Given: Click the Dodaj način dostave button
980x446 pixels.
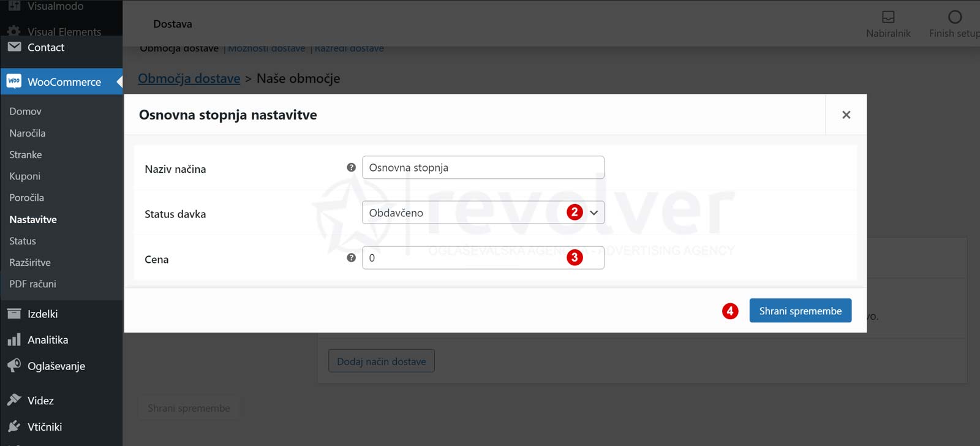Looking at the screenshot, I should click(381, 361).
